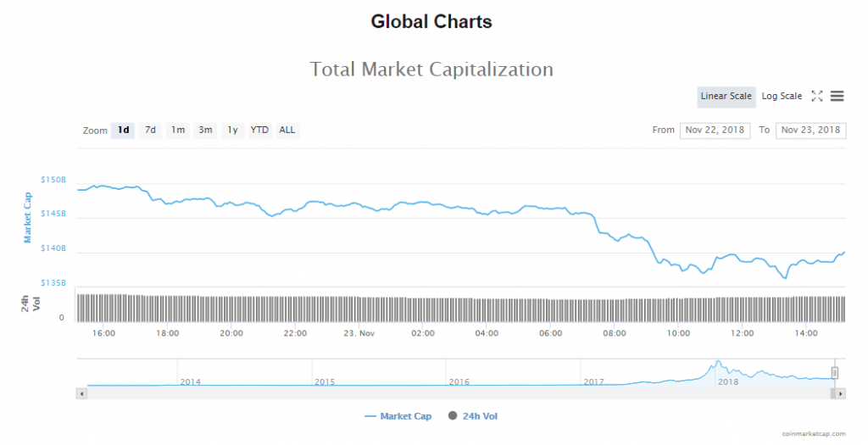Viewport: 868px width, 445px height.
Task: Open the chart hamburger menu
Action: point(837,97)
